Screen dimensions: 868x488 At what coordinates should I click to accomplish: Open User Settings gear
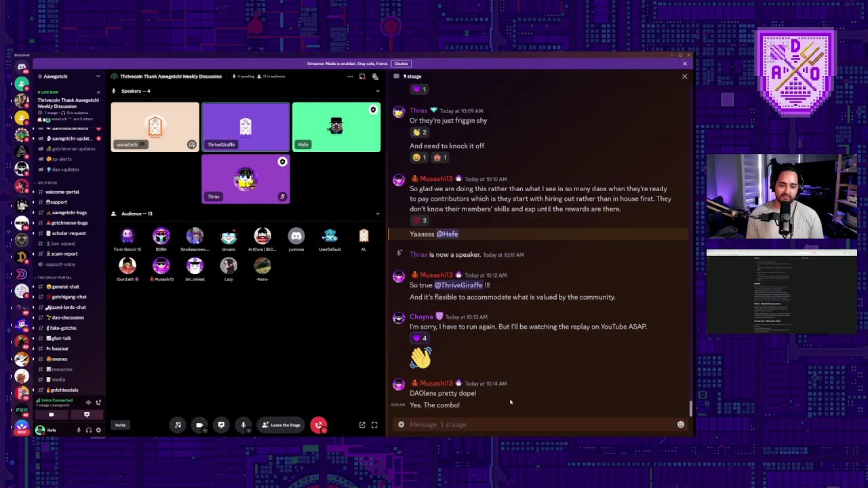98,430
